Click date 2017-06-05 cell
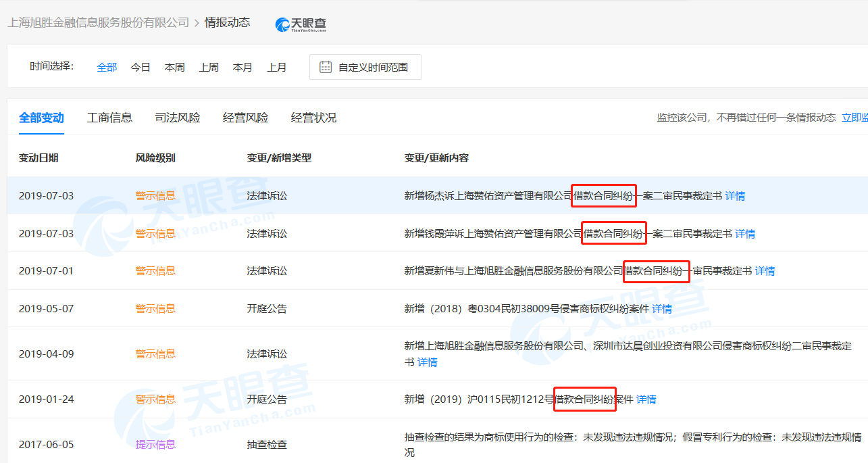 click(46, 445)
